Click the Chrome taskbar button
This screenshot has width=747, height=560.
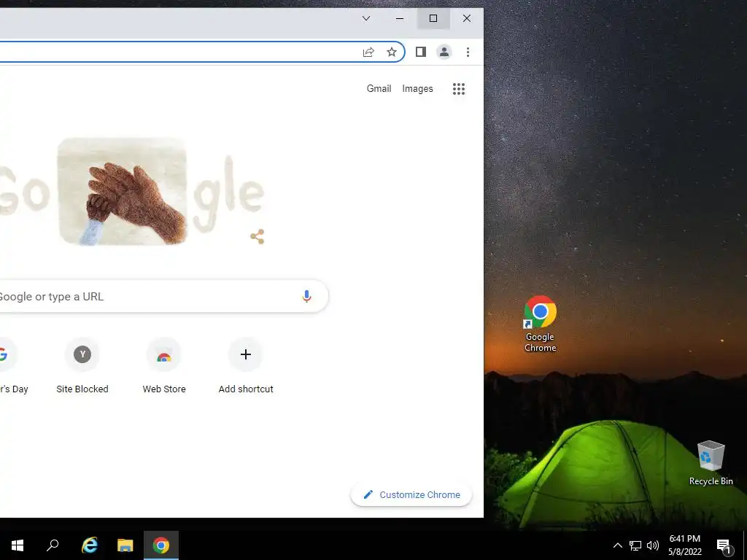[161, 545]
